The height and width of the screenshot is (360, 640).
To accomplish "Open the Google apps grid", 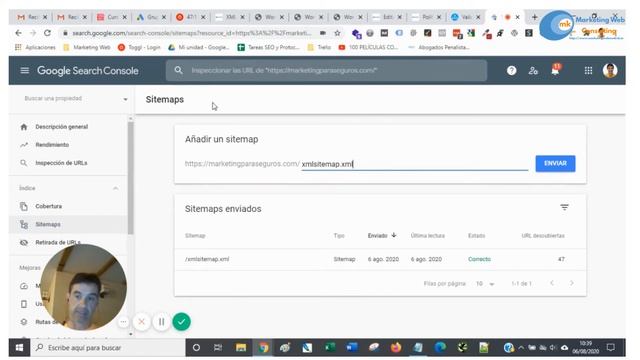I will pyautogui.click(x=588, y=71).
